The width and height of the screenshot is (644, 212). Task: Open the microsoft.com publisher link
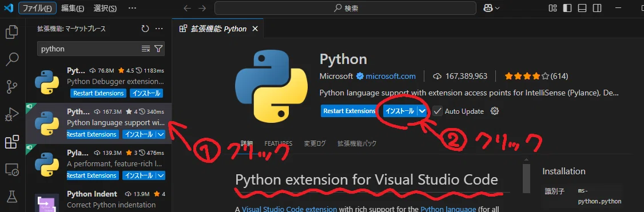[x=391, y=76]
